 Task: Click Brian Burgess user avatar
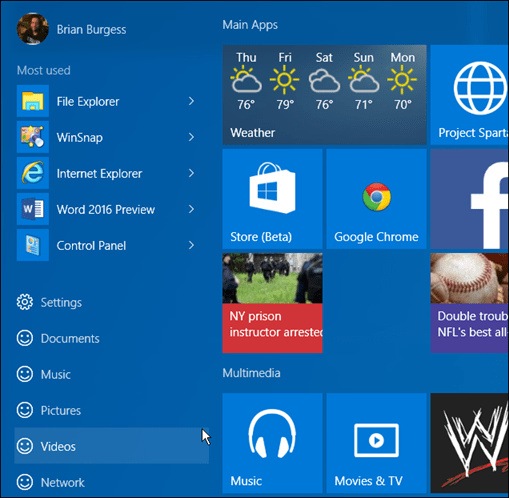[33, 29]
